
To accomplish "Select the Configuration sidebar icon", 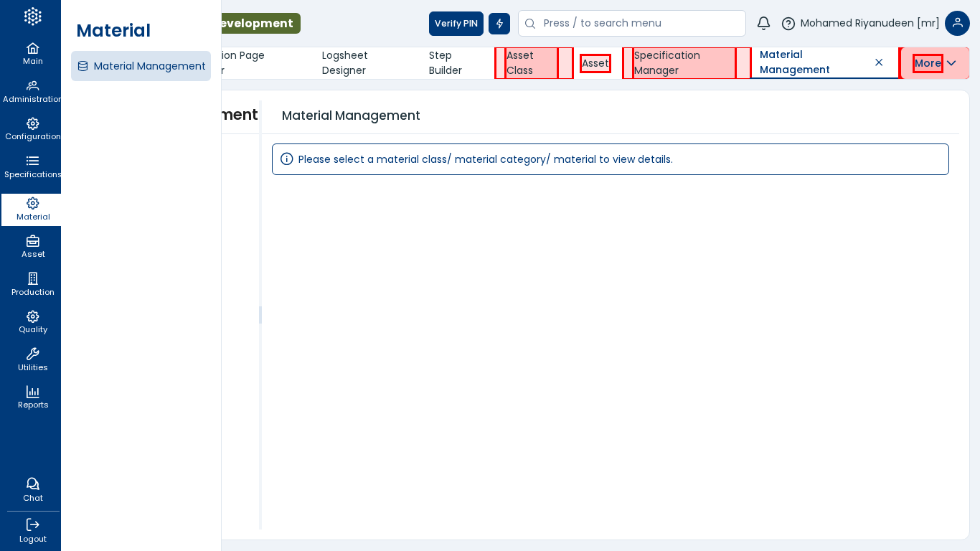I will (32, 129).
